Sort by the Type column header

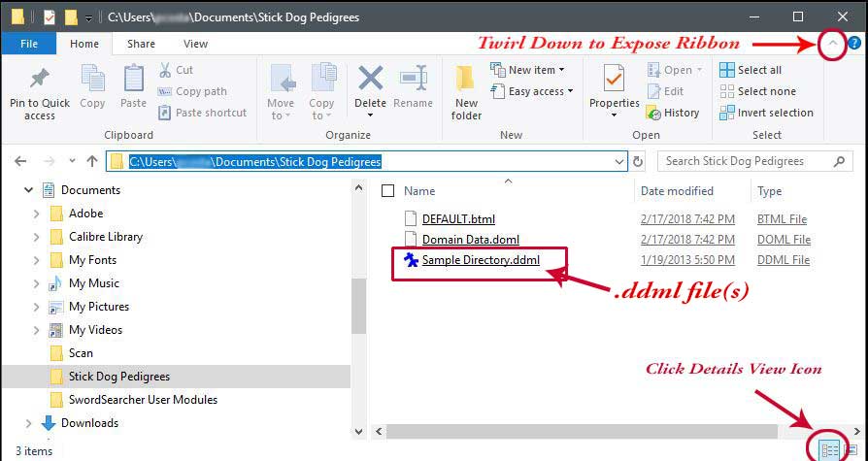coord(770,191)
